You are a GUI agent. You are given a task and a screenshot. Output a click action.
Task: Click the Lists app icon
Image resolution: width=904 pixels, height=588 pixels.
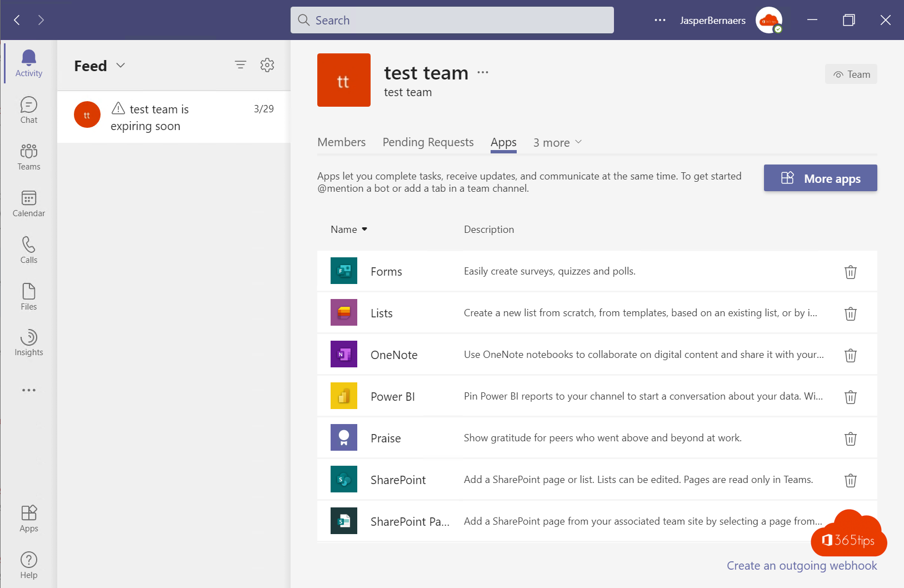(x=344, y=312)
